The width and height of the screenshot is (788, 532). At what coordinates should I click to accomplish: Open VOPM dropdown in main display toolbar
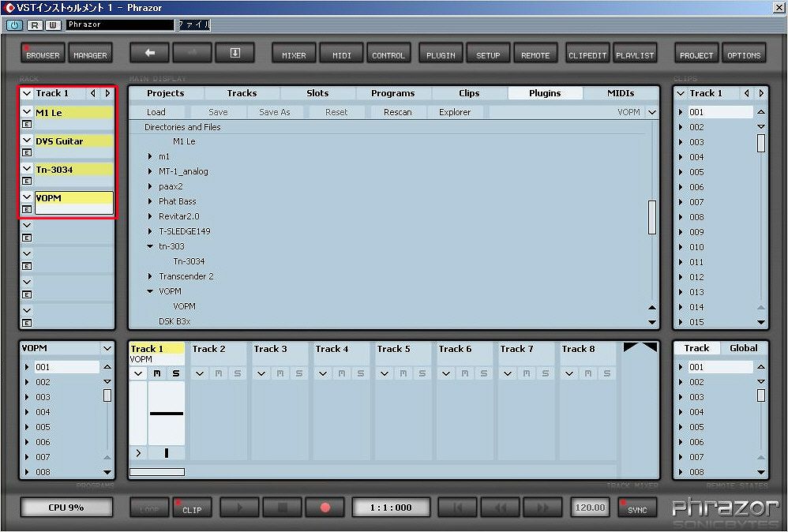pos(652,112)
